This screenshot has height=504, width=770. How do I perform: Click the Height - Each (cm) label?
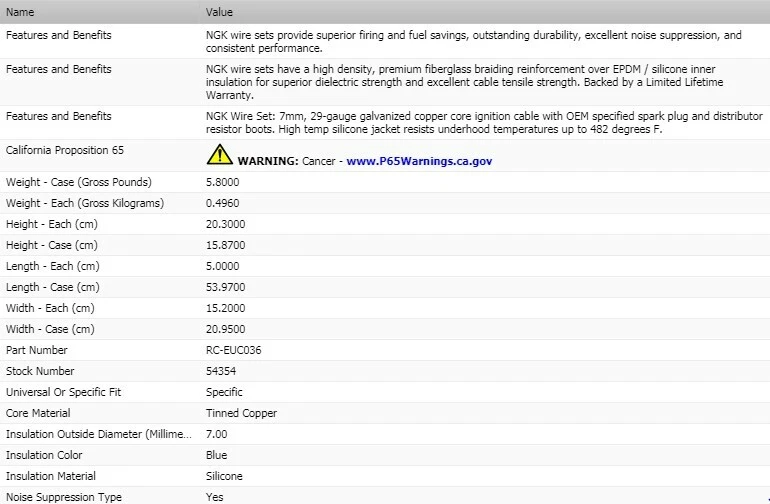click(52, 224)
